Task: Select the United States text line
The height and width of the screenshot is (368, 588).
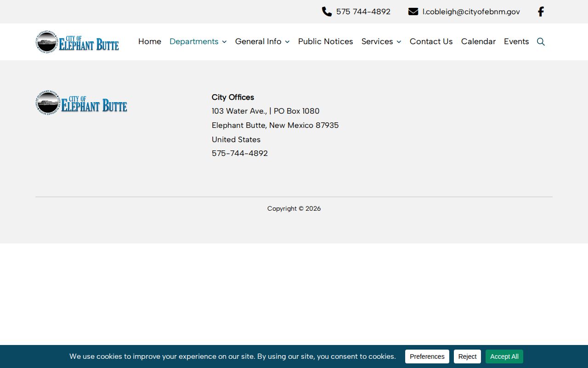Action: [x=236, y=139]
